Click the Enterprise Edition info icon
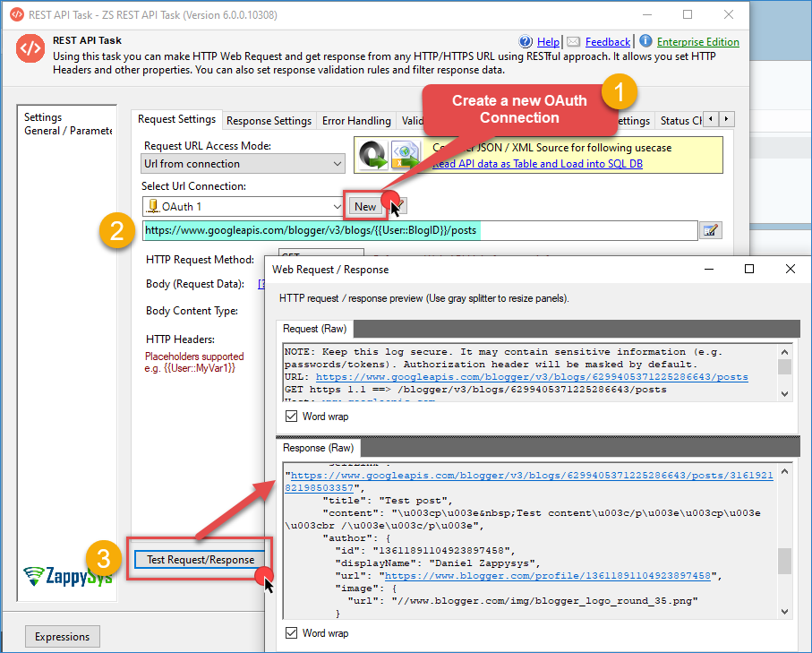 tap(645, 41)
